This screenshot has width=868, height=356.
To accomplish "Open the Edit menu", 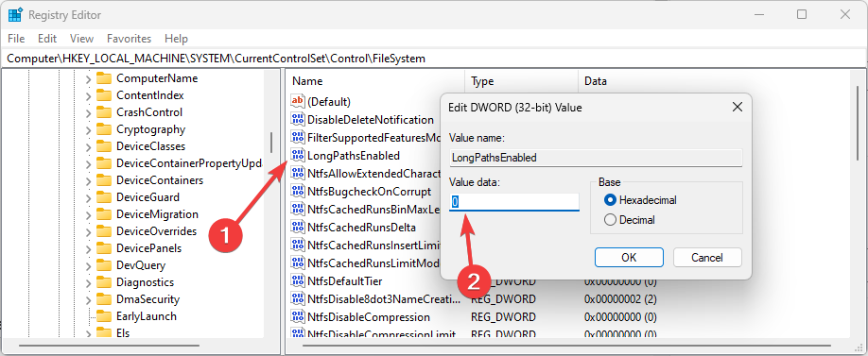I will (x=47, y=39).
